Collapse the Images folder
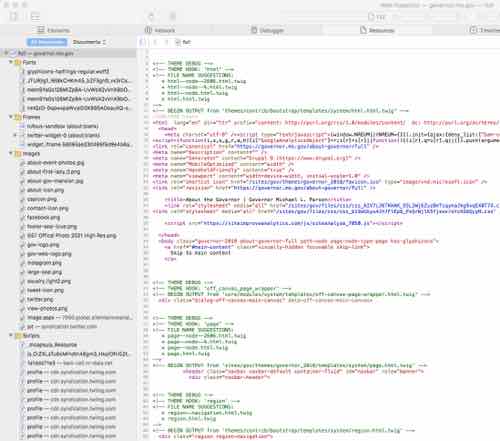Viewport: 500px width, 441px height. pos(11,153)
